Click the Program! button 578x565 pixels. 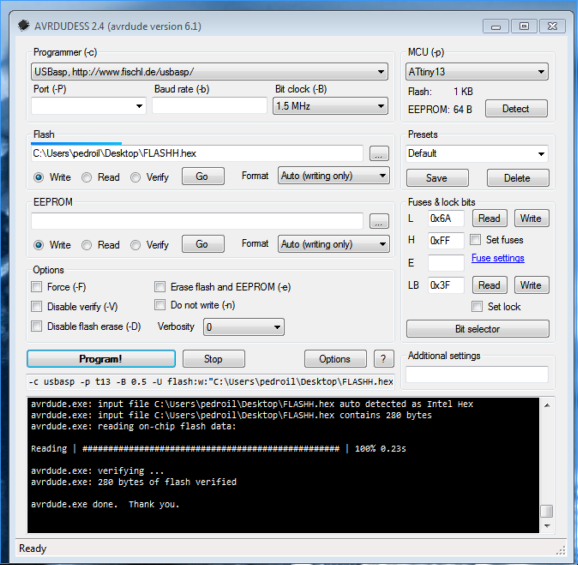tap(101, 359)
